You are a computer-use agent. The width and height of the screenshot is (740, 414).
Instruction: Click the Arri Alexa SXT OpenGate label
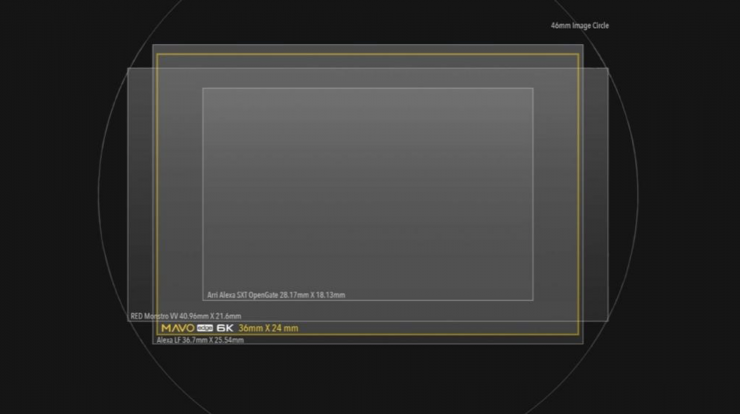275,295
